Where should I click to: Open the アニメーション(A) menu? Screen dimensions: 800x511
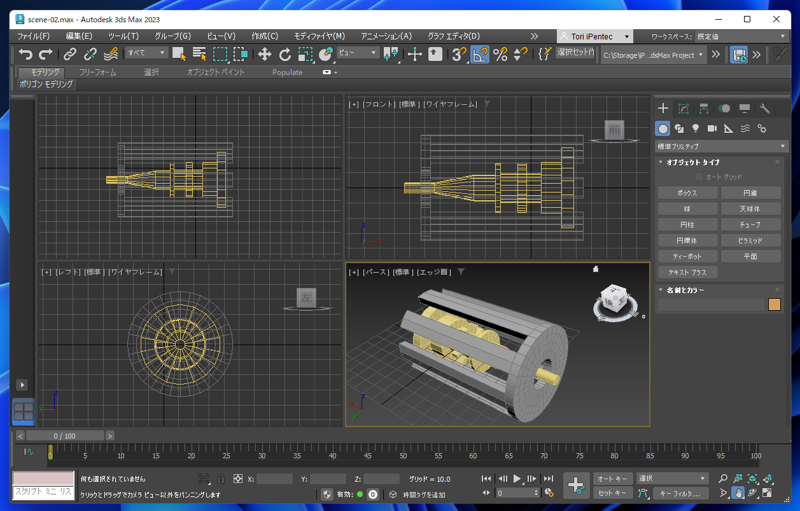tap(386, 36)
